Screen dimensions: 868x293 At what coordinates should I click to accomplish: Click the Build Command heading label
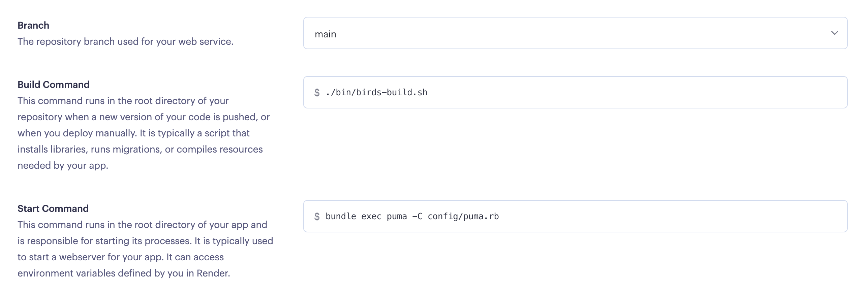54,85
